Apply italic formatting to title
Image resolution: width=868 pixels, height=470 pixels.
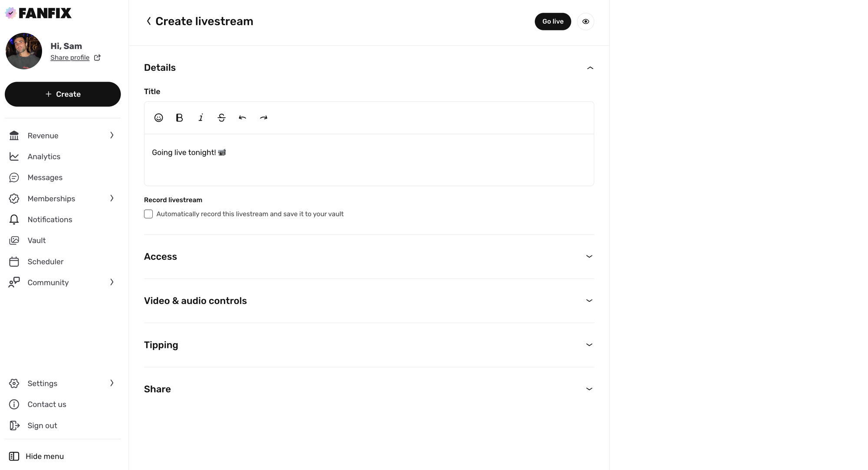coord(201,118)
